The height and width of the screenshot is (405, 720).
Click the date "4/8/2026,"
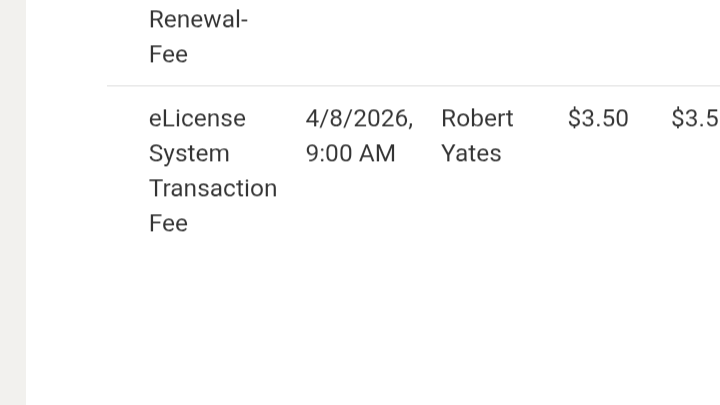point(359,118)
